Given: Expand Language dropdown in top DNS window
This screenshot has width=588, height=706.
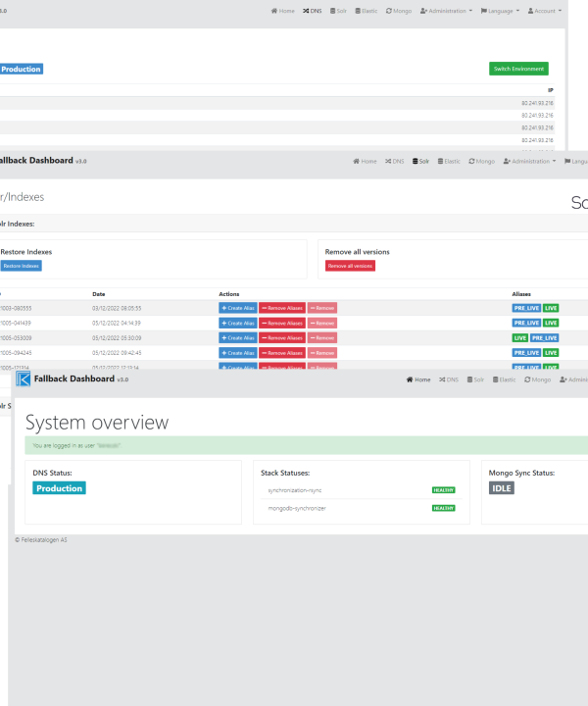Looking at the screenshot, I should point(500,11).
